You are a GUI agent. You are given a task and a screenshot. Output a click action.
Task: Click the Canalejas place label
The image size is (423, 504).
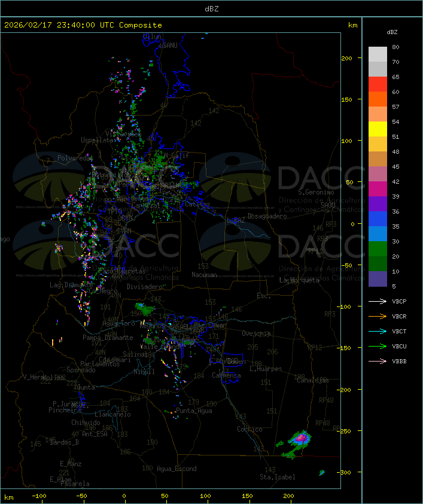click(x=313, y=380)
